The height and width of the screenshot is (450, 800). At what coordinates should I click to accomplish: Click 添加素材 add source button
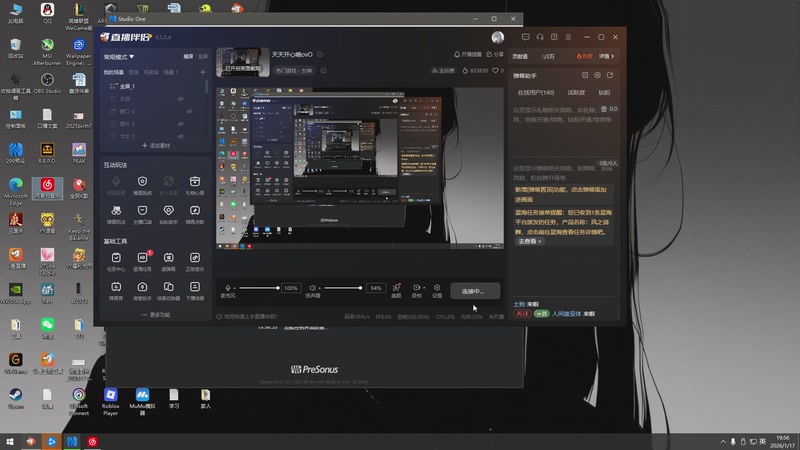[156, 145]
